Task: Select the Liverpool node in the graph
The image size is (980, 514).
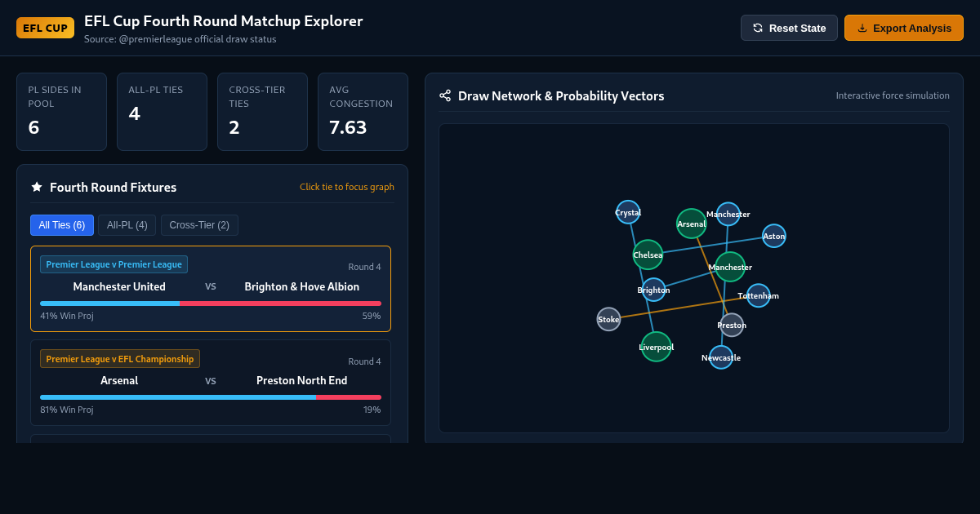Action: 657,347
